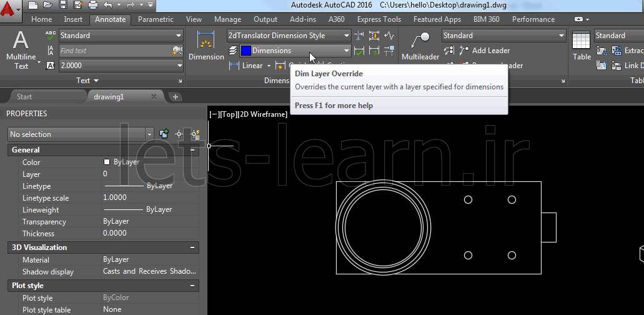This screenshot has width=644, height=315.
Task: Create a new drawing from quick access toolbar
Action: tap(33, 6)
